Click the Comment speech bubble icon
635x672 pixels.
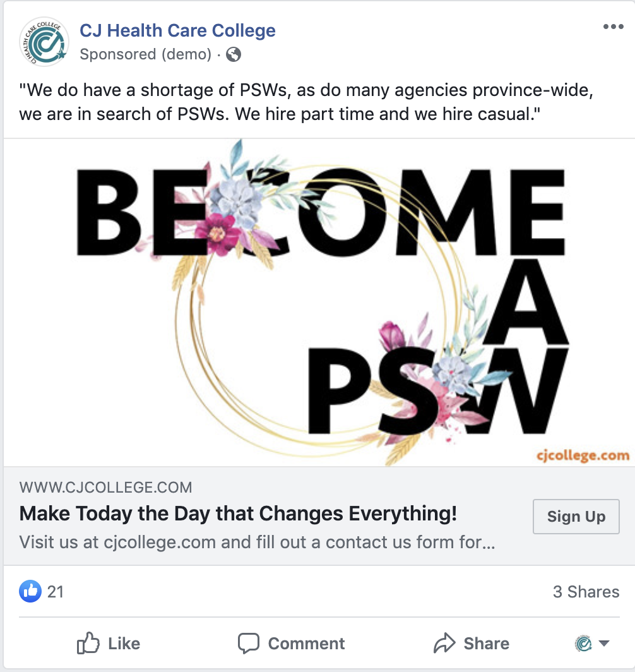click(248, 643)
